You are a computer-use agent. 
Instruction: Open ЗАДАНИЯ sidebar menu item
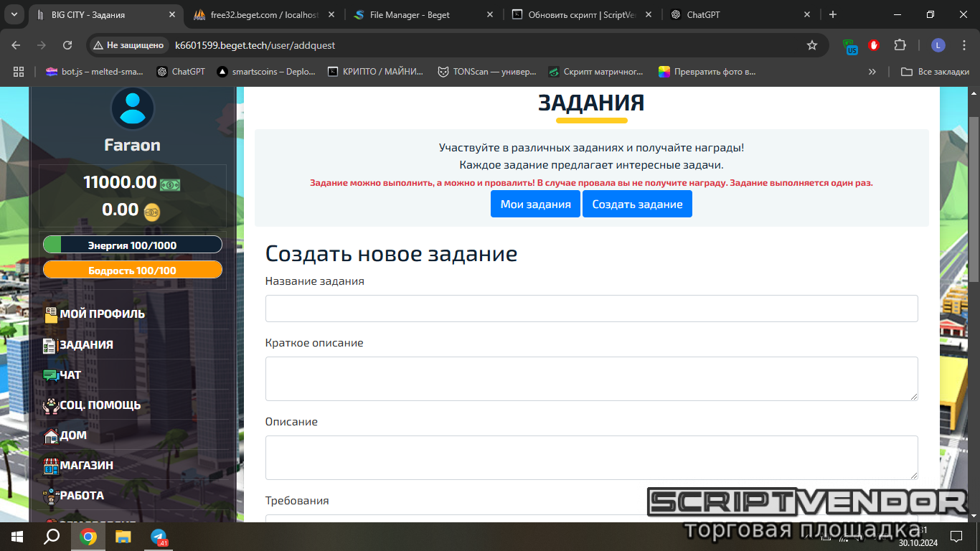coord(78,345)
